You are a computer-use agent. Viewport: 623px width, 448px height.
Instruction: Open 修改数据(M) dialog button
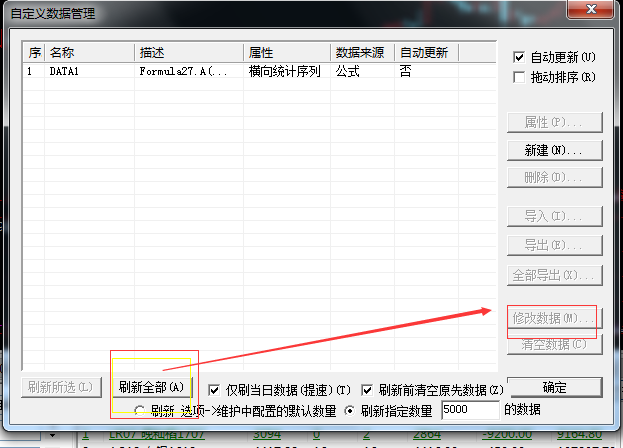554,317
